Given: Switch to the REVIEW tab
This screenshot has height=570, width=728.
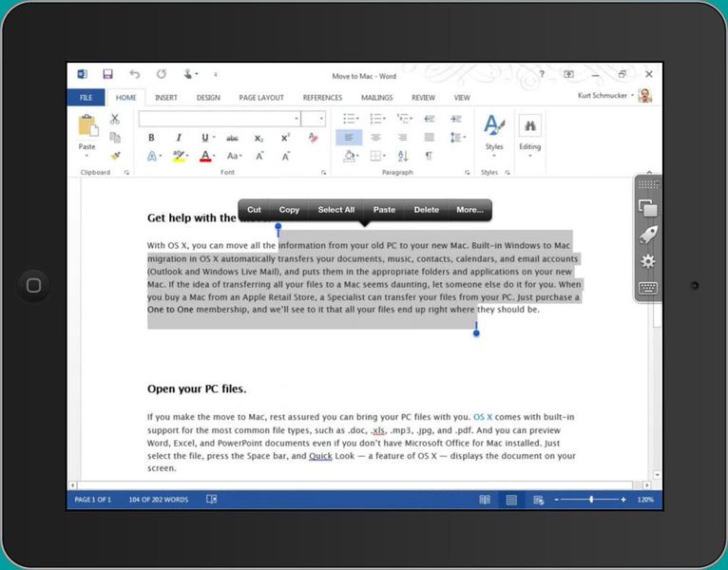Looking at the screenshot, I should (x=423, y=98).
